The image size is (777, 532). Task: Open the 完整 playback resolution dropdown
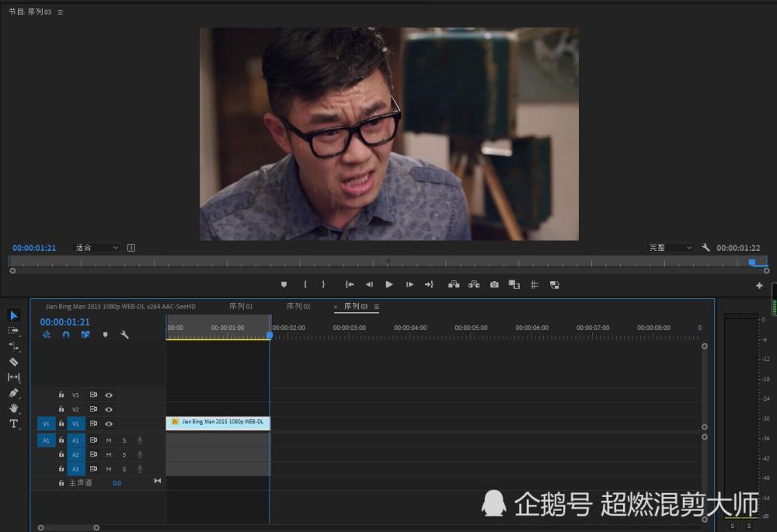[671, 248]
